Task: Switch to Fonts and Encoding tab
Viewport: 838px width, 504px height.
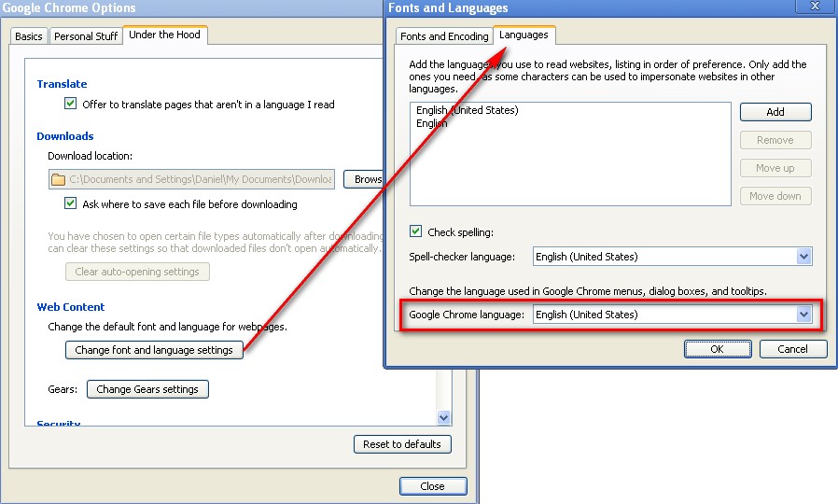Action: click(x=444, y=36)
